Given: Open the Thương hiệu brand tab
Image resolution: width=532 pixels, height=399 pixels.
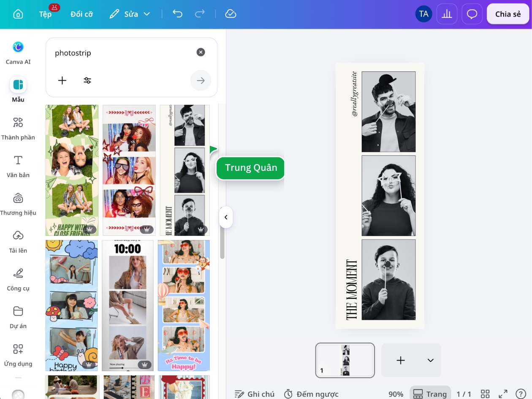Looking at the screenshot, I should pos(18,204).
